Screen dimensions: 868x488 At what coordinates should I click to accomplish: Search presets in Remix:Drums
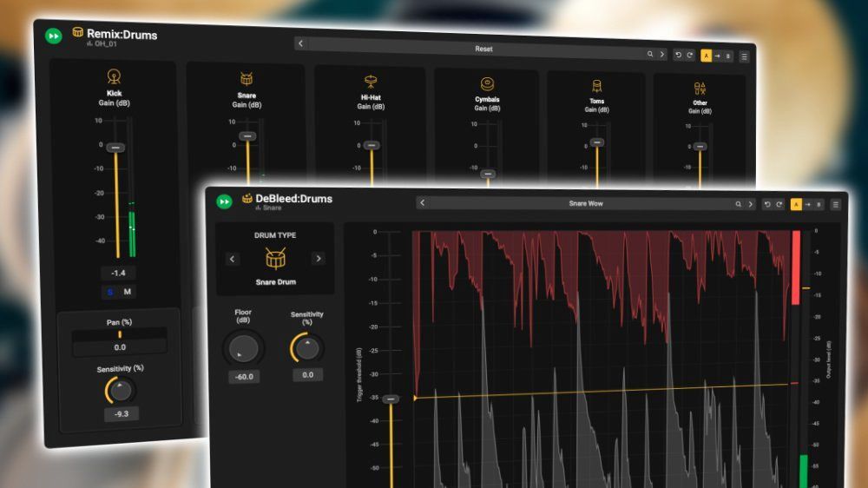(650, 54)
